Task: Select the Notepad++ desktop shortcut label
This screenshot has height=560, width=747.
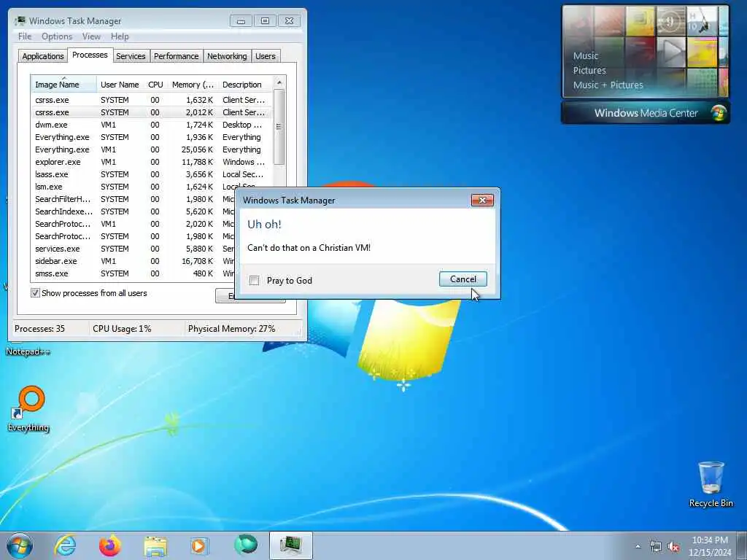Action: [28, 351]
